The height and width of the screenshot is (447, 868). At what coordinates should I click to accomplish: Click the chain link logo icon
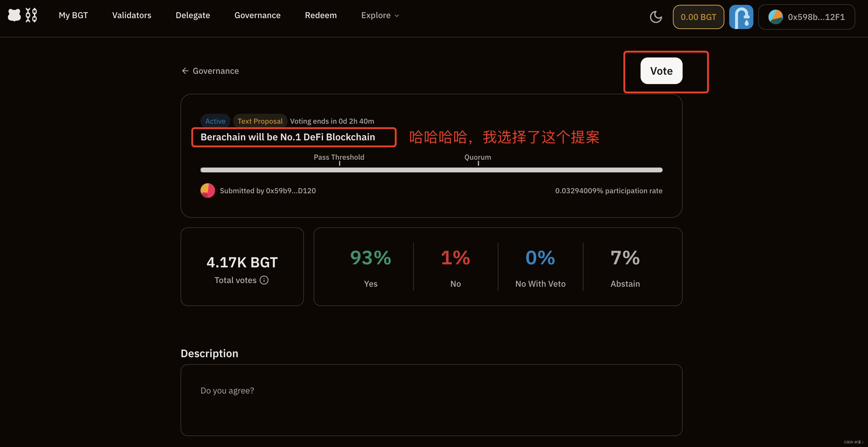click(x=31, y=15)
